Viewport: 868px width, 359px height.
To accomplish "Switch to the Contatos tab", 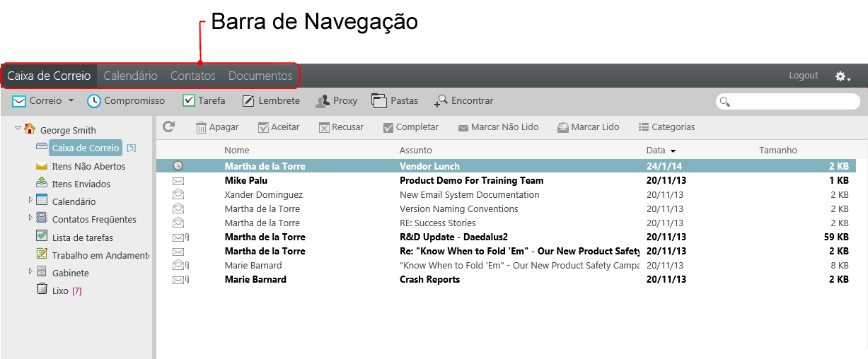I will pyautogui.click(x=193, y=76).
